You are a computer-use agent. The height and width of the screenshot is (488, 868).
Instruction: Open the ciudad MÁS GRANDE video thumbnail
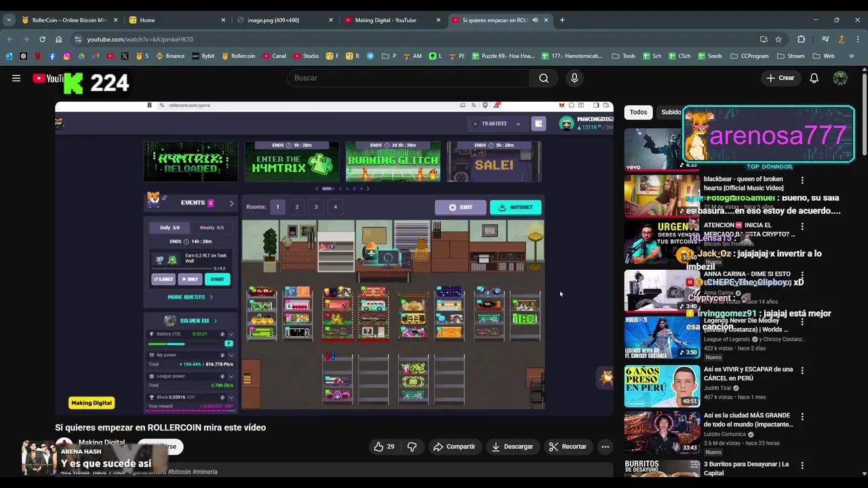pyautogui.click(x=662, y=432)
